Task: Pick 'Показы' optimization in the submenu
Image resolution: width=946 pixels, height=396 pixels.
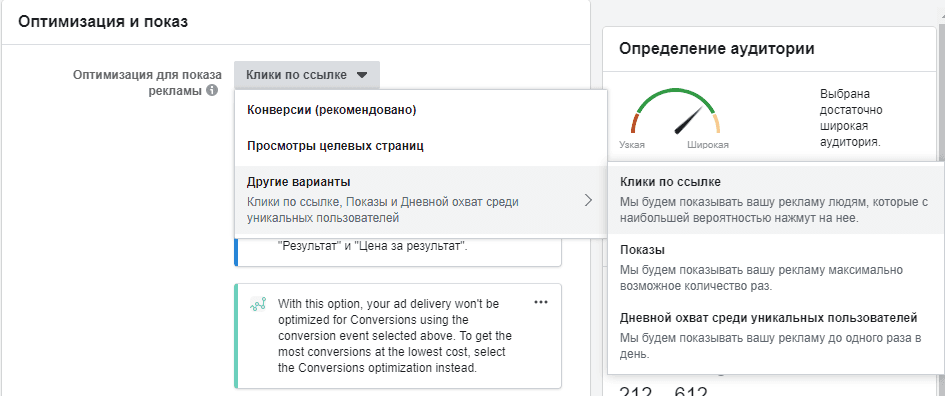Action: 776,267
